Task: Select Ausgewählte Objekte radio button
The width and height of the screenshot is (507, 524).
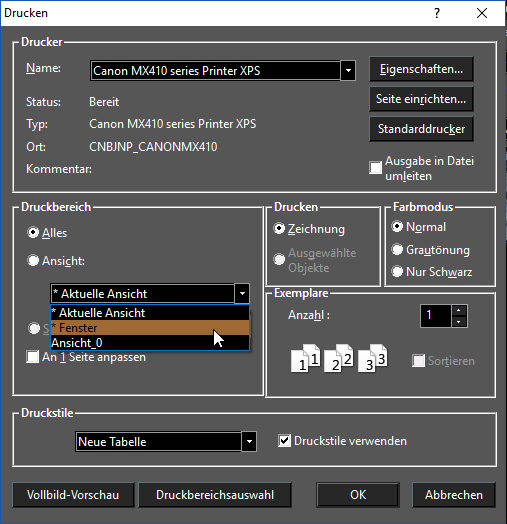Action: 279,259
